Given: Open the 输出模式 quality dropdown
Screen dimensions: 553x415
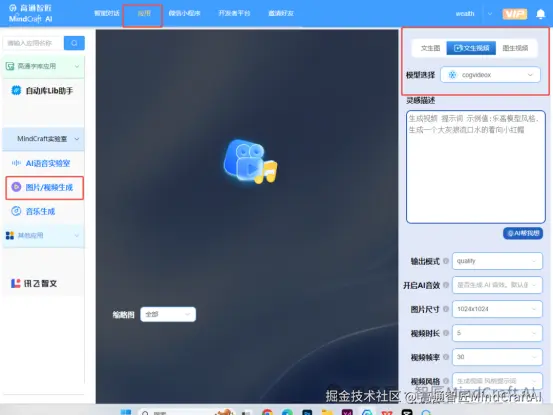Looking at the screenshot, I should coord(497,261).
